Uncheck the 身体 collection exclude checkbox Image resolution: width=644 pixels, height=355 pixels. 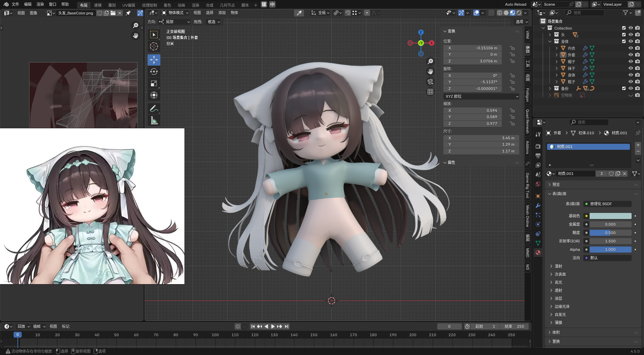click(x=624, y=41)
